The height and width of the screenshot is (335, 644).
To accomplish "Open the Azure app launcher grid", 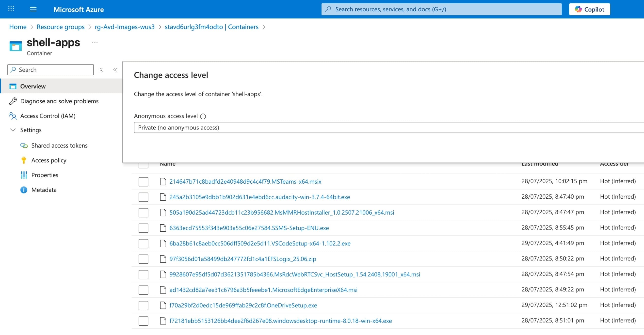I will click(x=11, y=9).
